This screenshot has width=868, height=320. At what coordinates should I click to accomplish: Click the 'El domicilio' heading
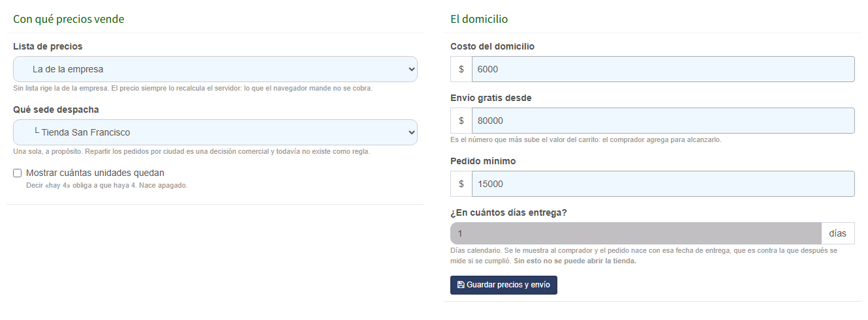479,19
